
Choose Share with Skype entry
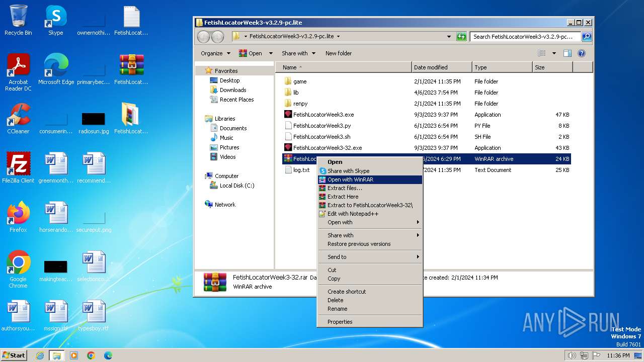pyautogui.click(x=370, y=171)
